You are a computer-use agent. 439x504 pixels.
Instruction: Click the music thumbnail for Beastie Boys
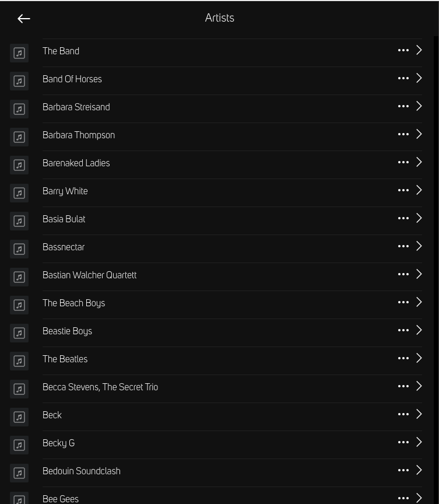[x=19, y=333]
